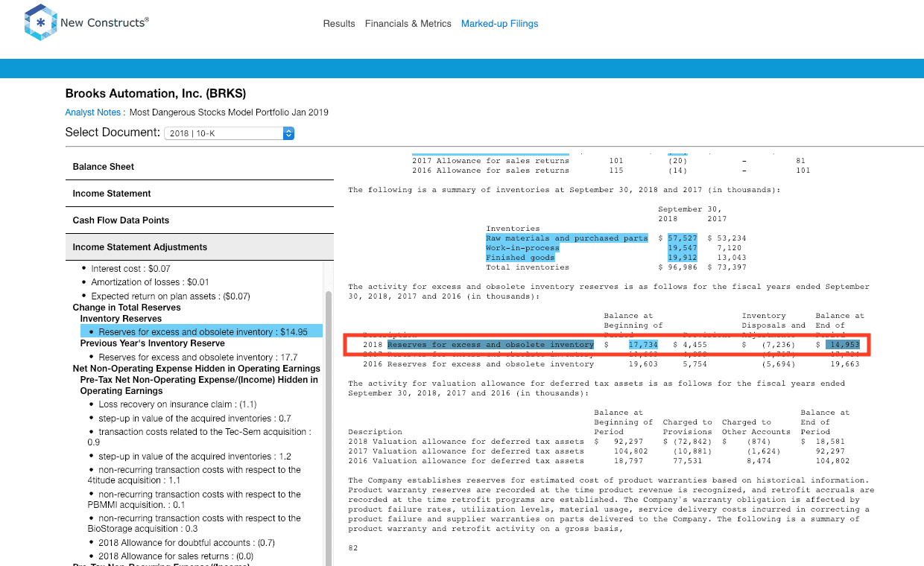Screen dimensions: 924x566
Task: Open Most Dangerous Stocks Model Portfolio note
Action: (x=229, y=112)
